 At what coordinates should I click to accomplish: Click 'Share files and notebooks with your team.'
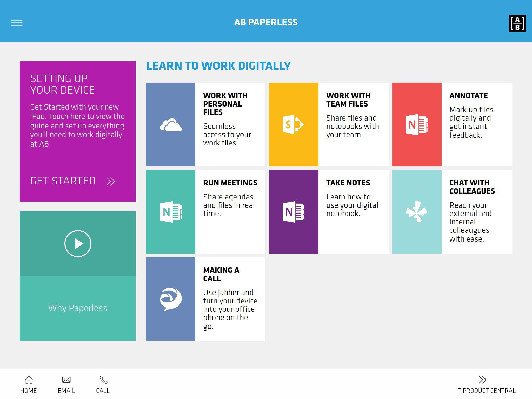pyautogui.click(x=353, y=126)
